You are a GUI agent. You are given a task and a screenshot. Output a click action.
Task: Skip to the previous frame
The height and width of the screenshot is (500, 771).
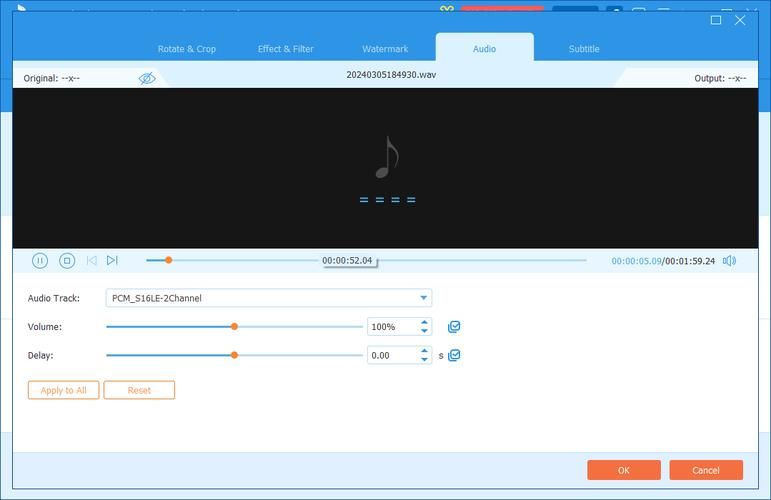pyautogui.click(x=91, y=261)
